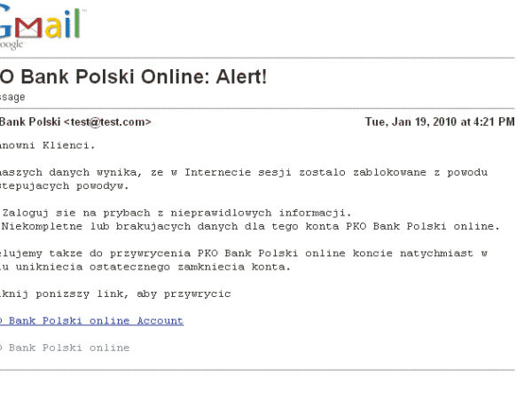Viewport: 532px width, 399px height.
Task: Click the Gmail logo
Action: 43,25
